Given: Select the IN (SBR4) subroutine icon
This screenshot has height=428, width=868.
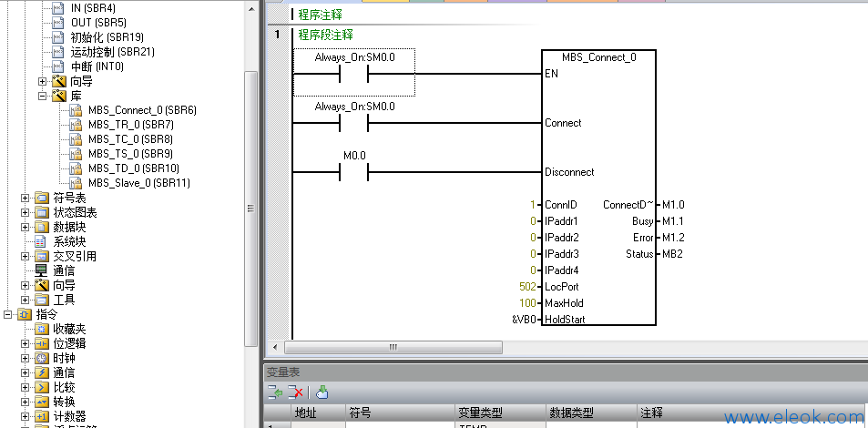Looking at the screenshot, I should point(58,8).
